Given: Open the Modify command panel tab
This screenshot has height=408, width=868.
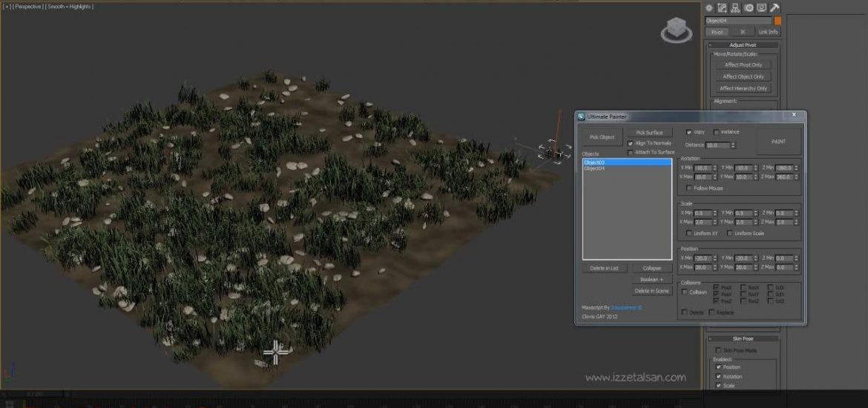Looking at the screenshot, I should point(722,7).
